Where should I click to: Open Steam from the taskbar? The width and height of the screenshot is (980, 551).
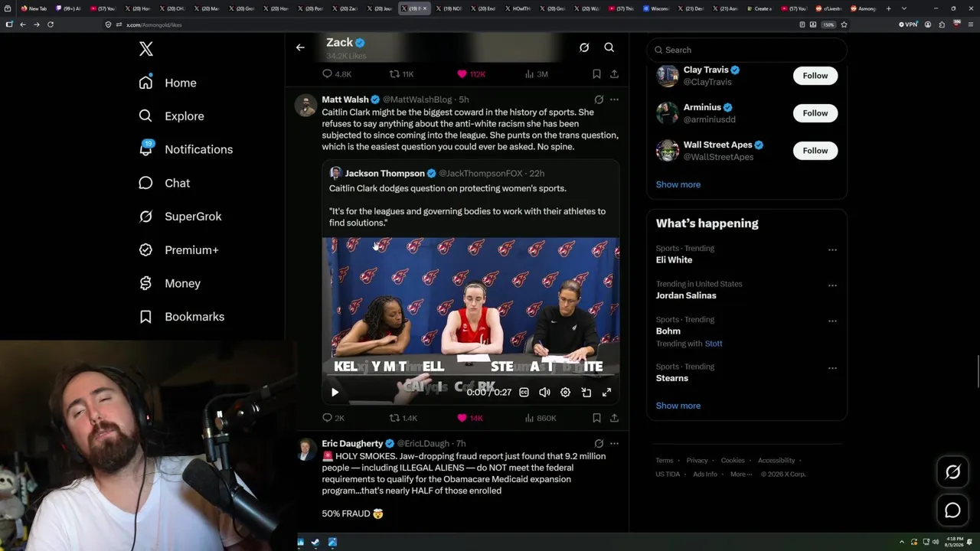click(315, 543)
